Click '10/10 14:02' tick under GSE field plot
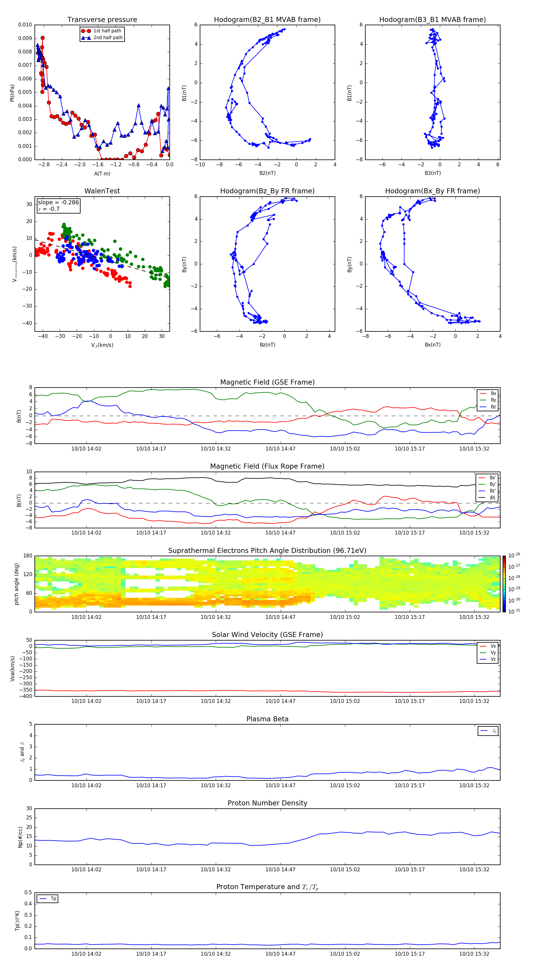Screen dimensions: 535x980 coord(86,448)
